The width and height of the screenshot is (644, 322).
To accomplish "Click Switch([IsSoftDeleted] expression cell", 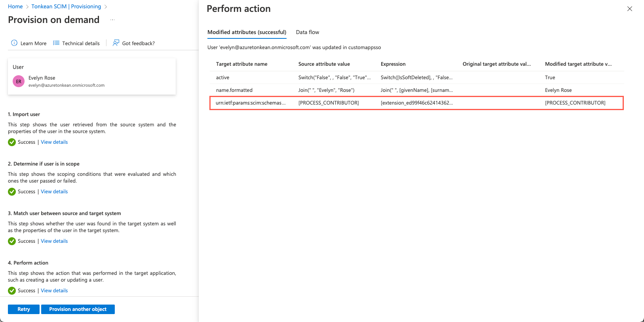I will click(416, 78).
